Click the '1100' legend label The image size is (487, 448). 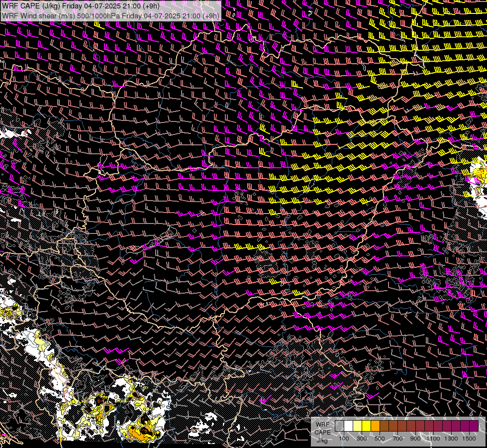pyautogui.click(x=433, y=439)
